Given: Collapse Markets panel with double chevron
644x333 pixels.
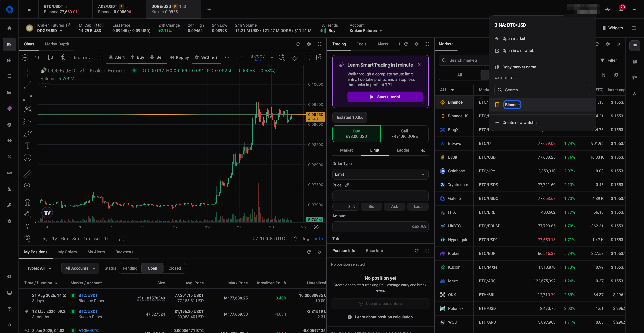Looking at the screenshot, I should tap(618, 44).
